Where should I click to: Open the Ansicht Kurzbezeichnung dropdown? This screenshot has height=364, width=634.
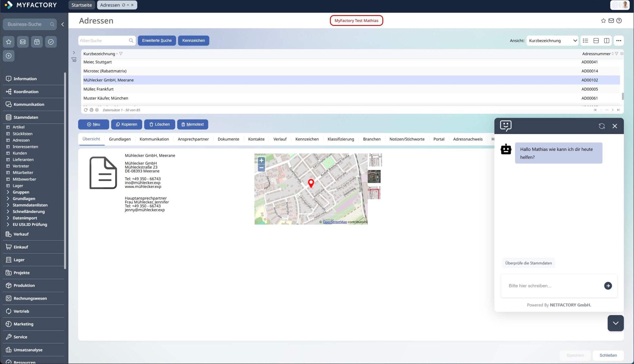point(552,41)
